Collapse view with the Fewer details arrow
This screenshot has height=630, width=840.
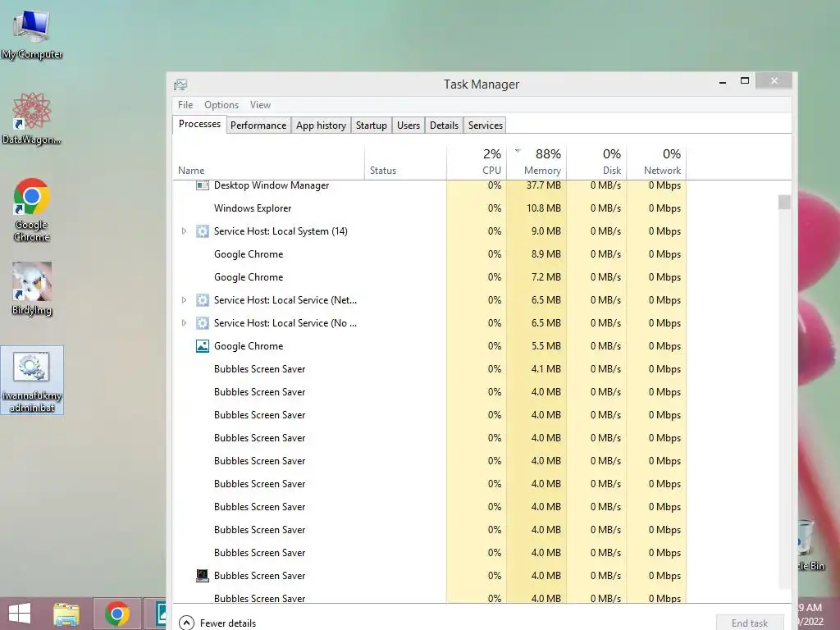[186, 623]
